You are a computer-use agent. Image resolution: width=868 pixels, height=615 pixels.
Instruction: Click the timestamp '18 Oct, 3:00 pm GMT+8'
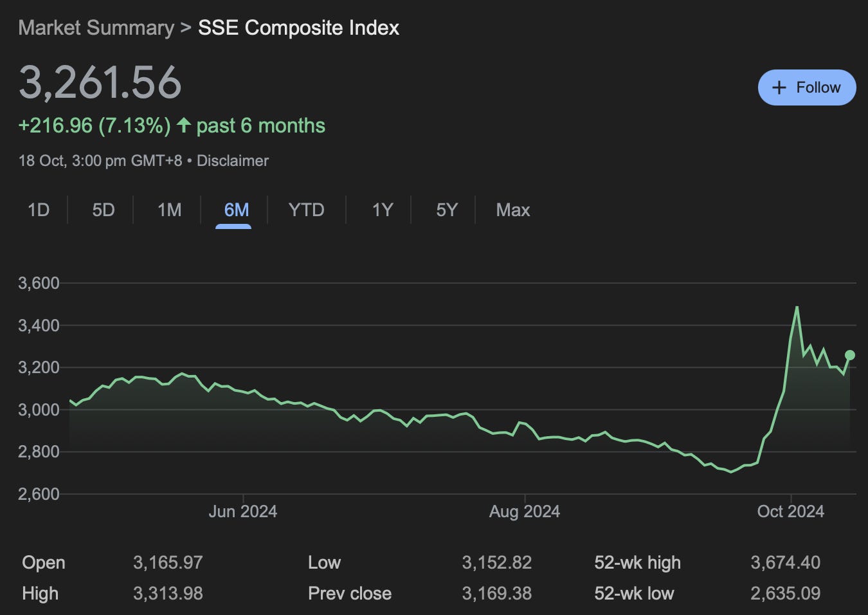point(100,161)
